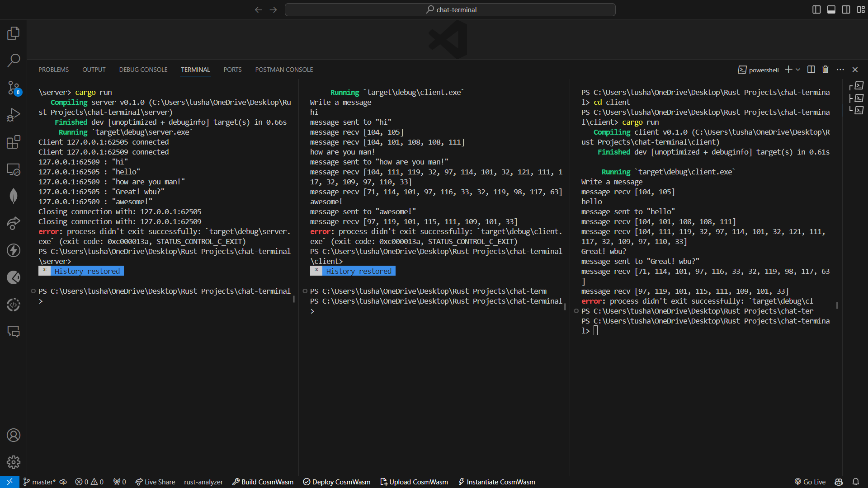The height and width of the screenshot is (488, 868).
Task: Open the Search view in activity bar
Action: [14, 60]
